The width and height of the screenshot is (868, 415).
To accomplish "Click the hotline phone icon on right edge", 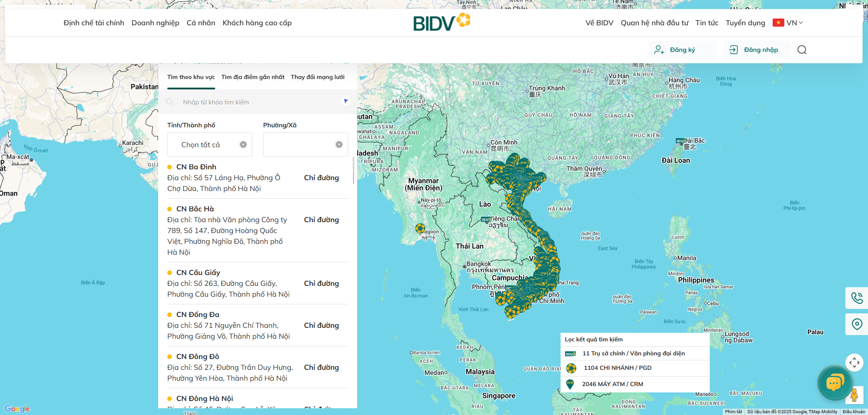I will point(857,298).
